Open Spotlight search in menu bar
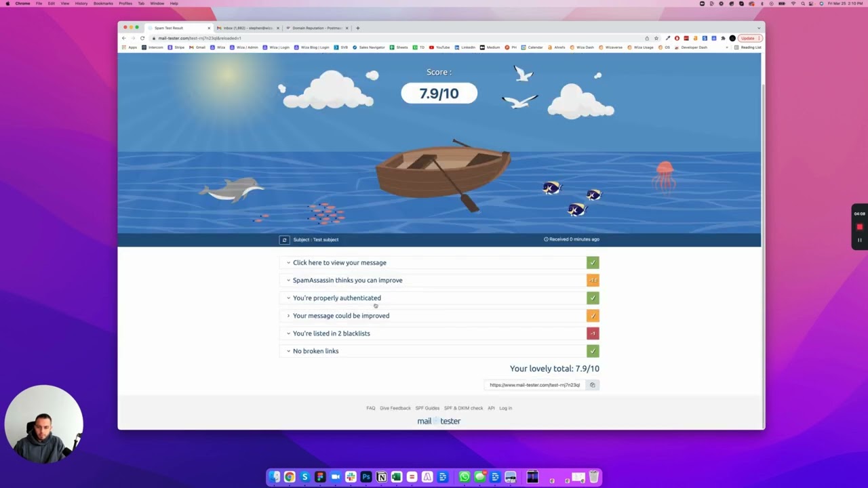The height and width of the screenshot is (488, 868). [x=803, y=3]
